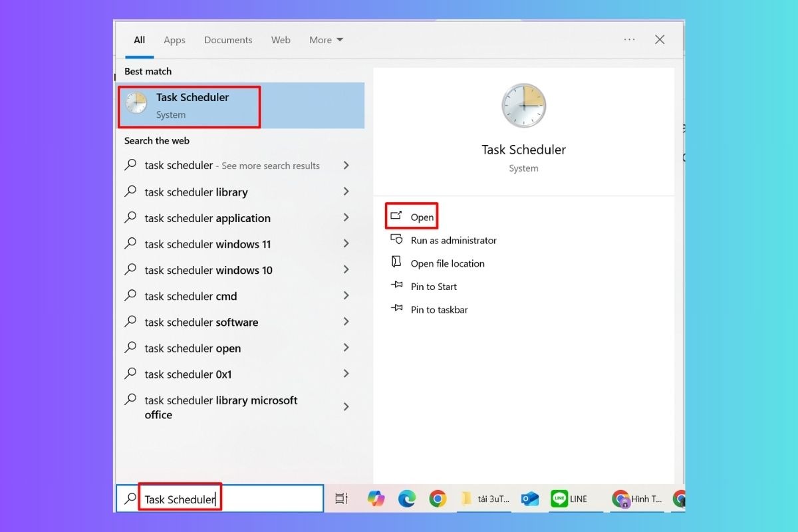Choose Pin to taskbar
This screenshot has height=532, width=798.
pos(439,309)
